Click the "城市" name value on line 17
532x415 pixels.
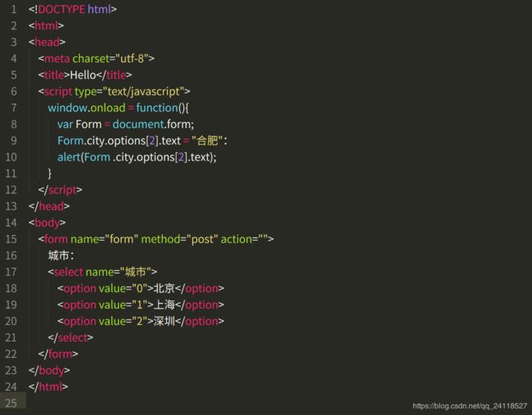tap(135, 272)
